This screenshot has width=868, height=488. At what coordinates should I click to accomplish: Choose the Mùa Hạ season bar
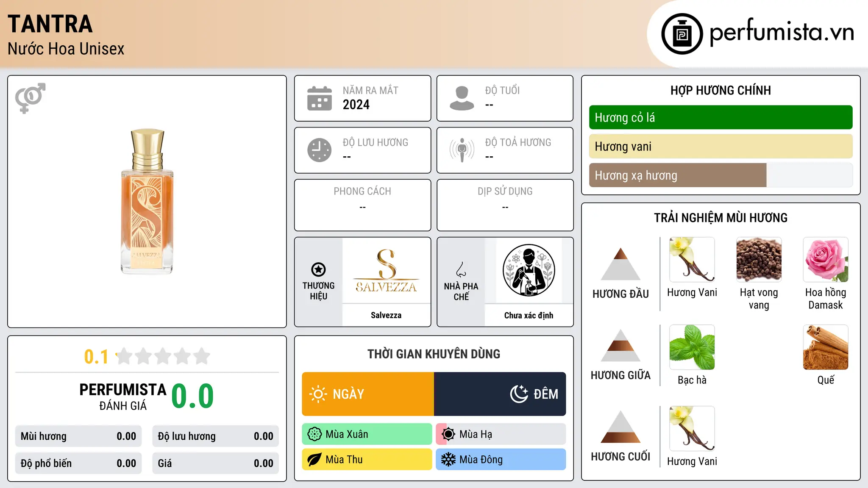(x=501, y=434)
